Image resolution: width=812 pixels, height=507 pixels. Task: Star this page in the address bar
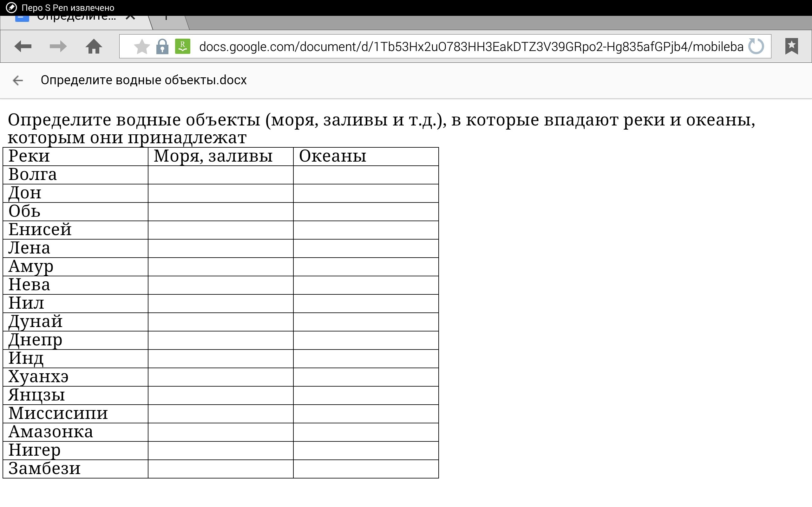pyautogui.click(x=141, y=46)
